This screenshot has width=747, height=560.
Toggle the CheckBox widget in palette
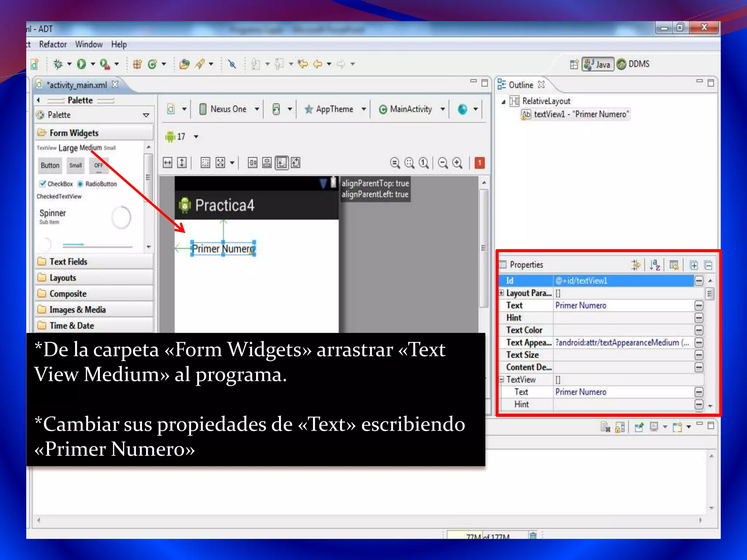pos(56,184)
